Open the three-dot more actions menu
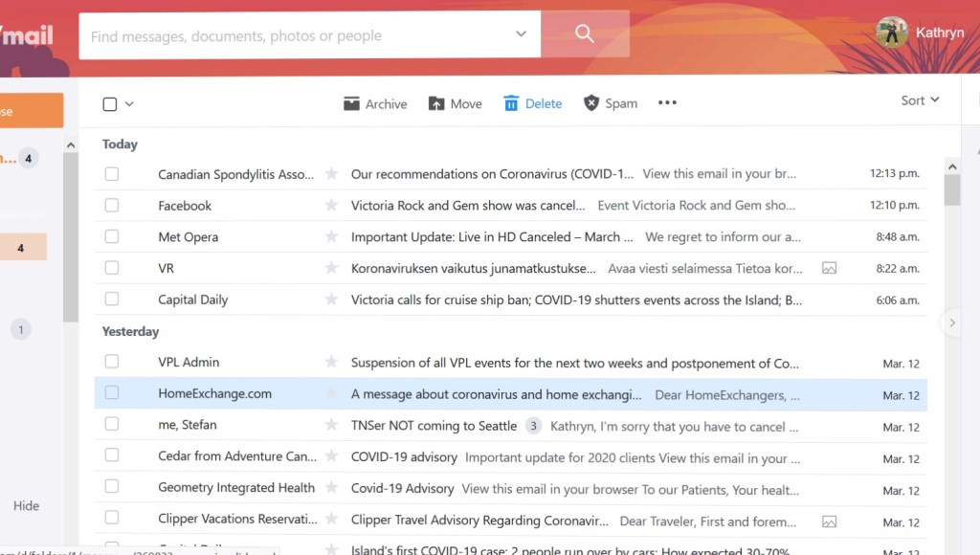 [667, 103]
